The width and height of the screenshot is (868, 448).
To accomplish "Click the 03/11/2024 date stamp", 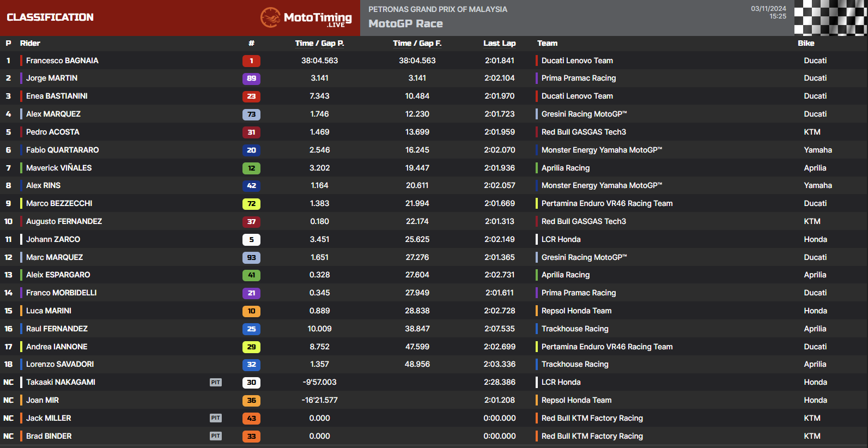I will click(x=768, y=9).
